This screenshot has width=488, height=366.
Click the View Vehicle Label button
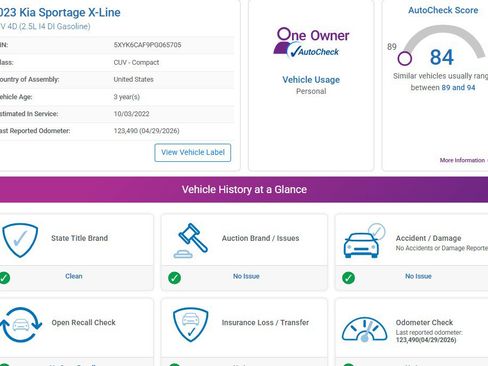tap(193, 153)
